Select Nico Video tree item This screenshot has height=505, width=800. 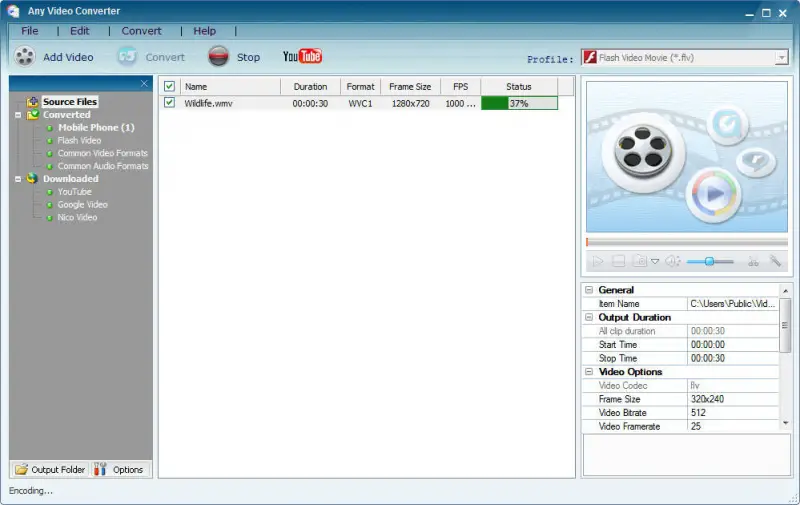point(77,217)
